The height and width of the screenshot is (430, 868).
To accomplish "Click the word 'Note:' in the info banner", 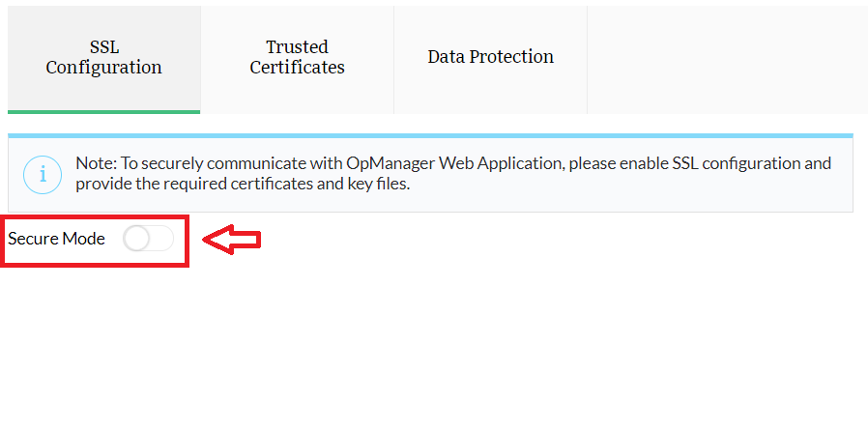I will (x=96, y=163).
